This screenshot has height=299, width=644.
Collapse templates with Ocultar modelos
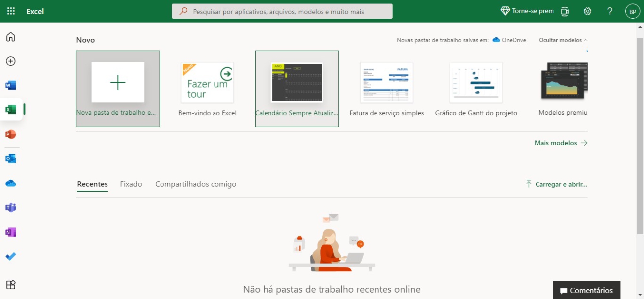pyautogui.click(x=563, y=40)
